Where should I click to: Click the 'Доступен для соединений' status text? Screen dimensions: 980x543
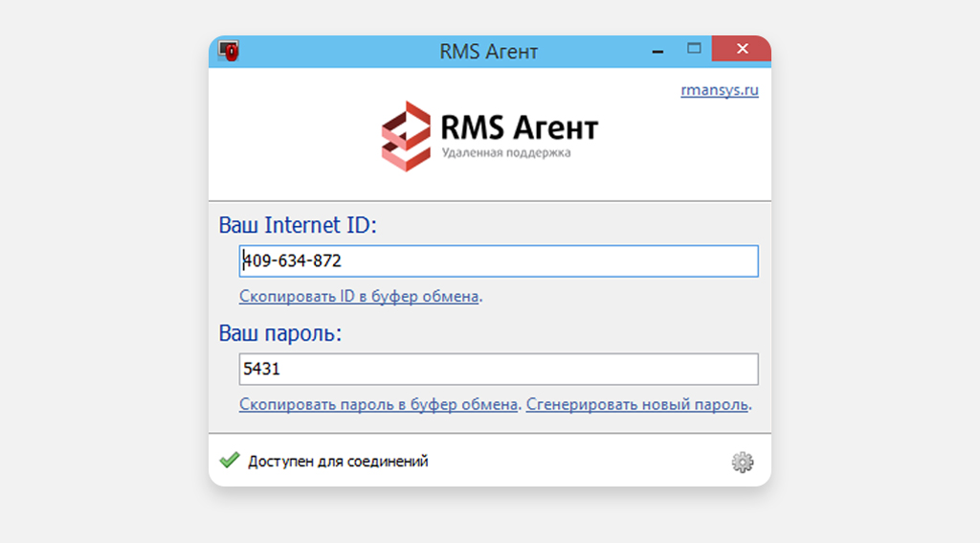[x=338, y=462]
